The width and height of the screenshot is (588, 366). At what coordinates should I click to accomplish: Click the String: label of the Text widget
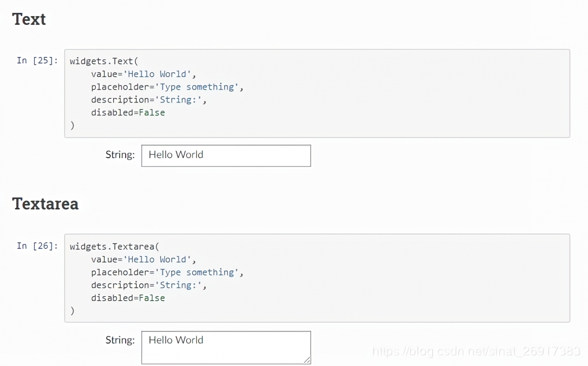click(x=120, y=155)
